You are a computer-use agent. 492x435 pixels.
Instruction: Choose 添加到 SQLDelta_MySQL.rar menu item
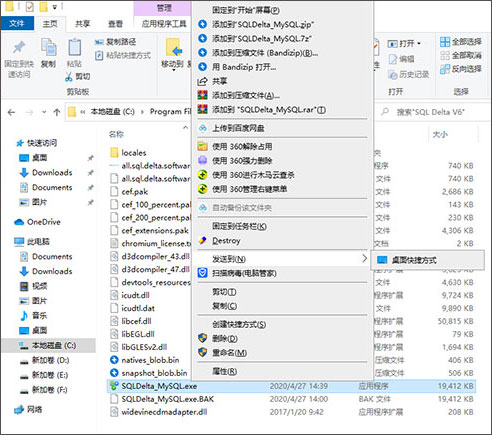point(283,109)
